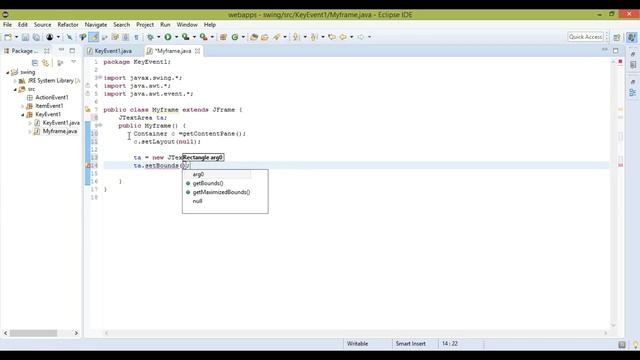The height and width of the screenshot is (360, 640).
Task: Open the File menu
Action: (x=7, y=25)
